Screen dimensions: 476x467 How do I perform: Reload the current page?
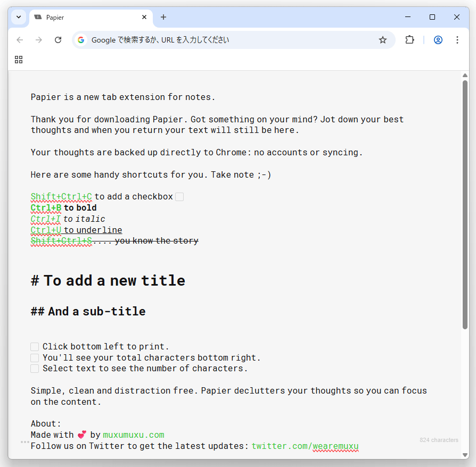point(58,40)
